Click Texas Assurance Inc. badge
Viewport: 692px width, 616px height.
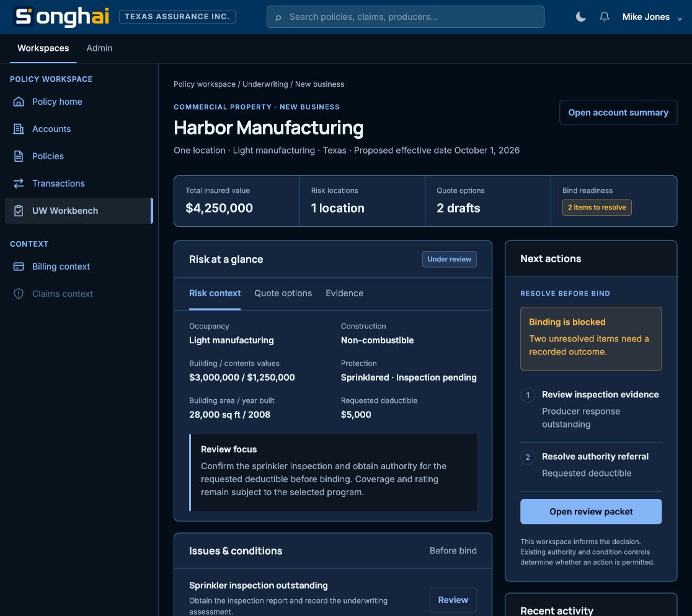pos(177,17)
